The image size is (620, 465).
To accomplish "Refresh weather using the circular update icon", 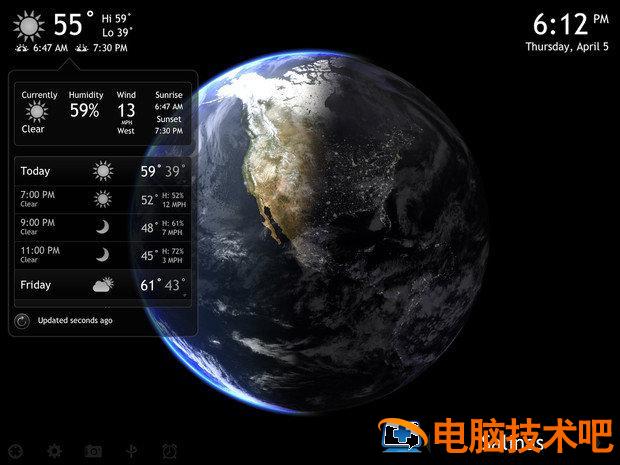I will coord(22,321).
